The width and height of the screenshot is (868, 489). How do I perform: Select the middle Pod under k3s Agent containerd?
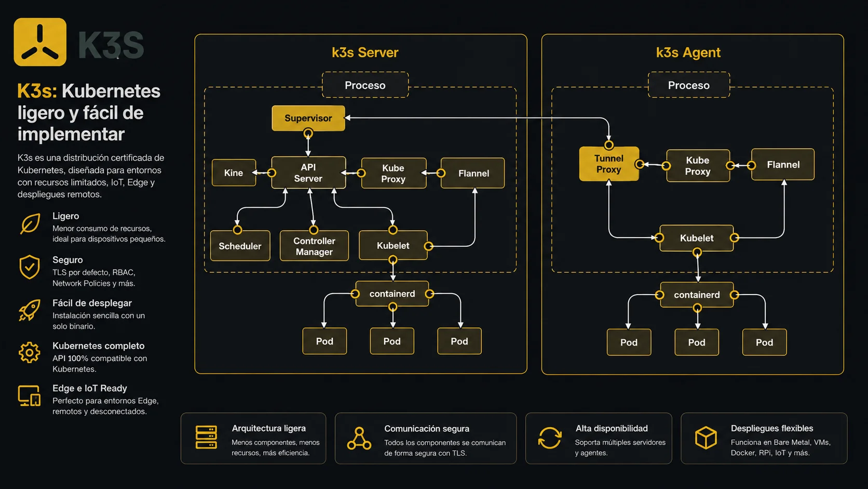click(x=697, y=342)
